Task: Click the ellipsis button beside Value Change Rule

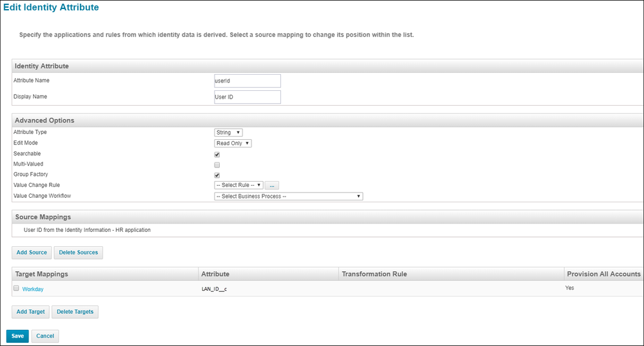Action: pyautogui.click(x=273, y=186)
